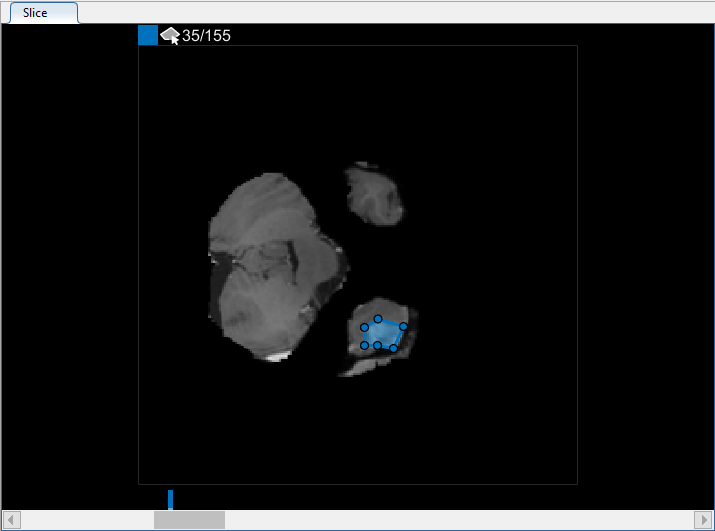Click the scrollbar track right of thumb
715x531 pixels.
[x=459, y=520]
